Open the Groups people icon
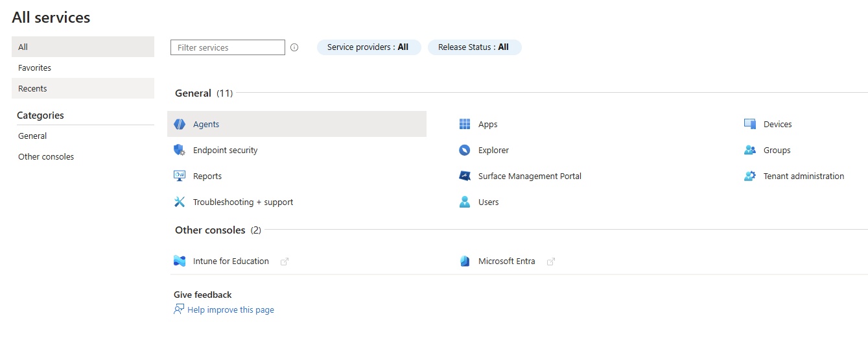Screen dimensions: 868x351 pos(750,150)
